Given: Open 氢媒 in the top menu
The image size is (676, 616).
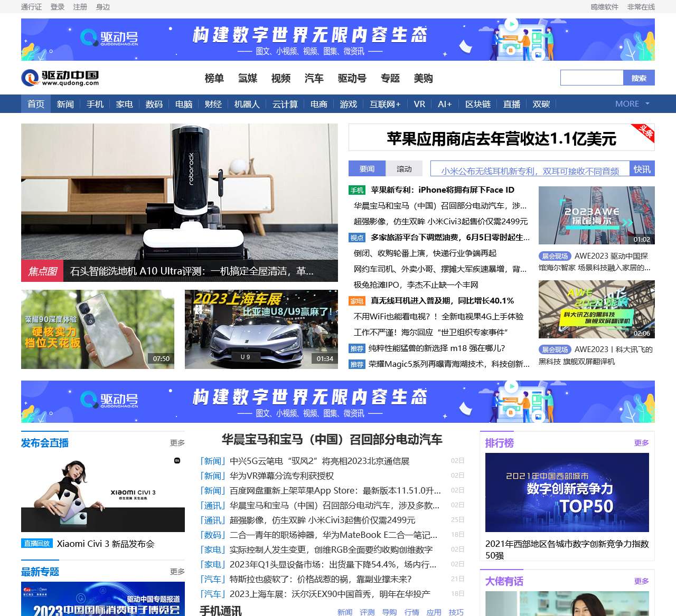Looking at the screenshot, I should tap(248, 78).
